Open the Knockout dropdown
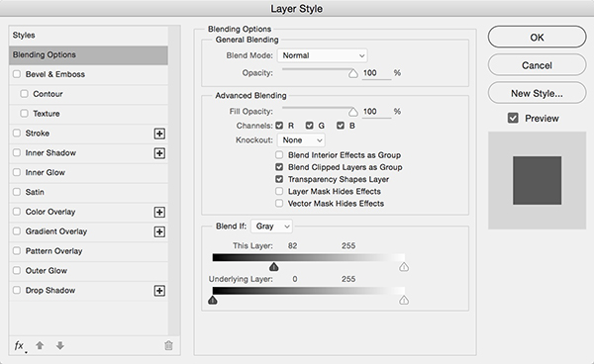This screenshot has height=364, width=594. (x=301, y=140)
